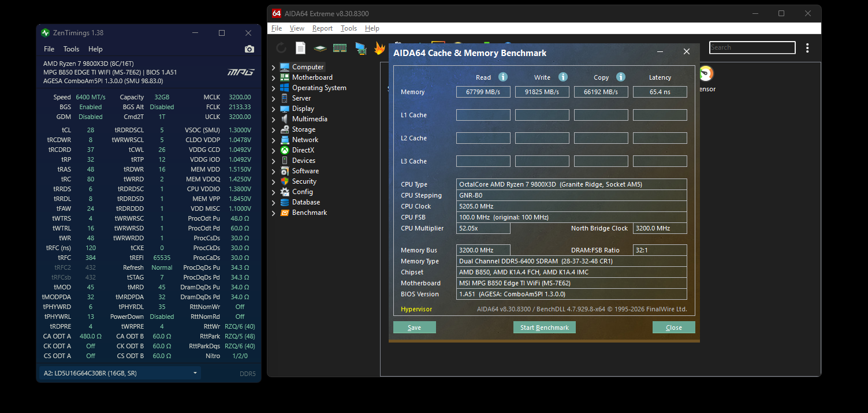Click the CPU chip icon in AIDA64 toolbar
Viewport: 868px width, 413px height.
(320, 48)
